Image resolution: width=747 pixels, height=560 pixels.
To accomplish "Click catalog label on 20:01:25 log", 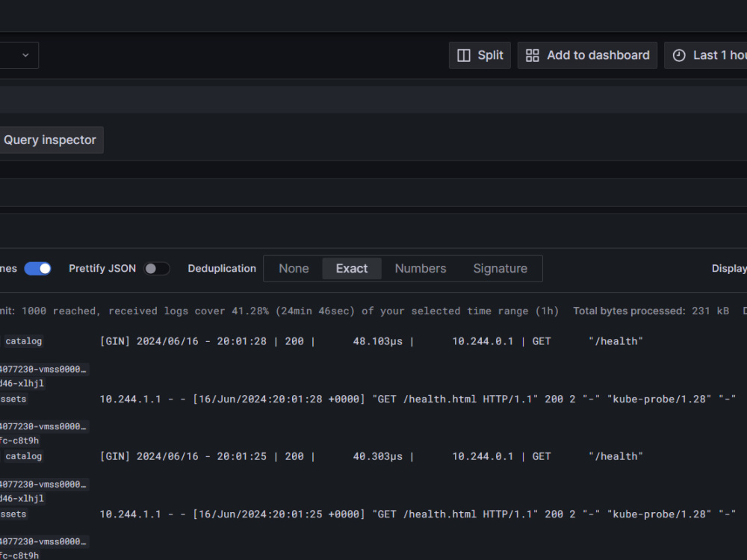I will pyautogui.click(x=23, y=457).
